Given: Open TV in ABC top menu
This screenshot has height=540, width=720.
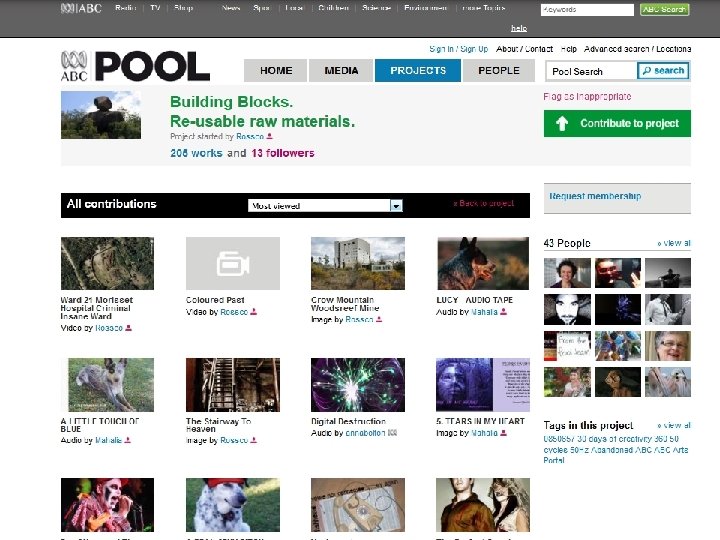Looking at the screenshot, I should pos(155,8).
